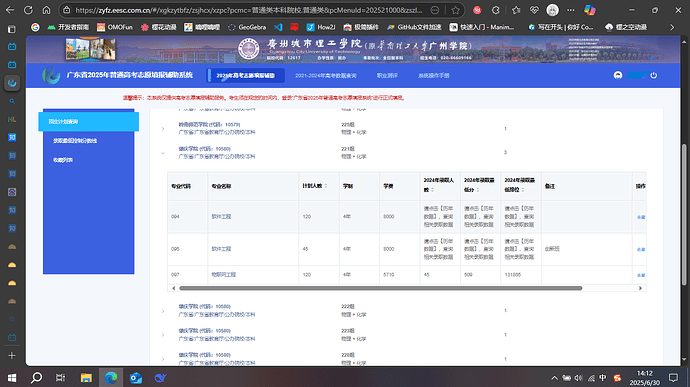The image size is (690, 387).
Task: Open the GeoGebra bookmark
Action: click(247, 27)
